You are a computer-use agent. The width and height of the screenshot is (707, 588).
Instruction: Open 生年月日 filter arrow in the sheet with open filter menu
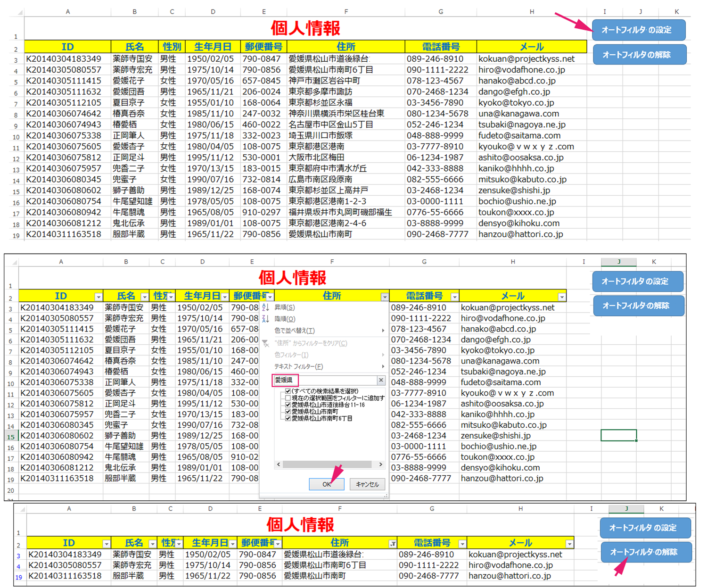pos(225,297)
